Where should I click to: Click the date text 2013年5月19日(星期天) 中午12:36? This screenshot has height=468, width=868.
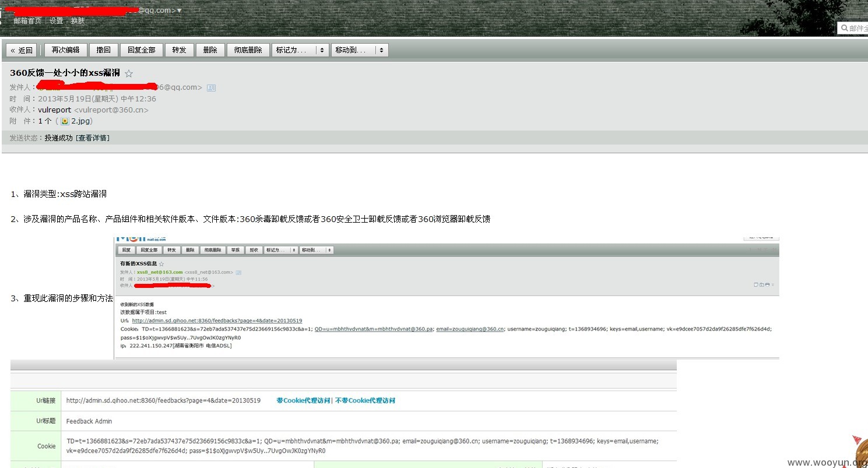[x=97, y=98]
